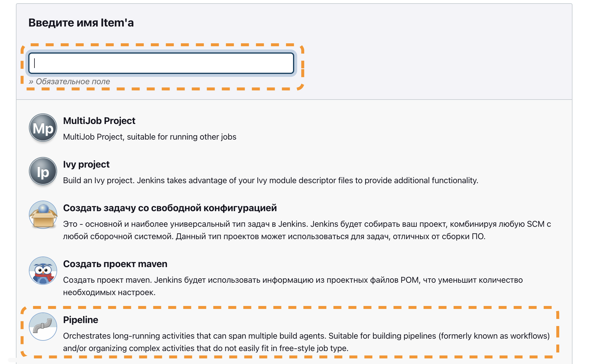Click the maven POM description text

(x=293, y=280)
